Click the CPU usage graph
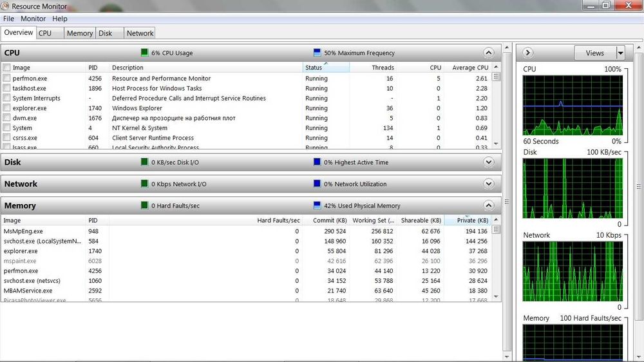The height and width of the screenshot is (362, 644). coord(573,105)
